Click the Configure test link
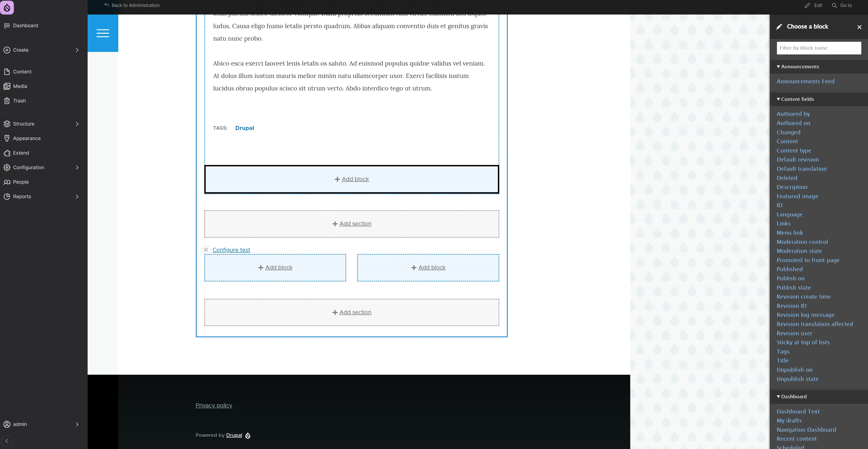868x449 pixels. point(231,250)
